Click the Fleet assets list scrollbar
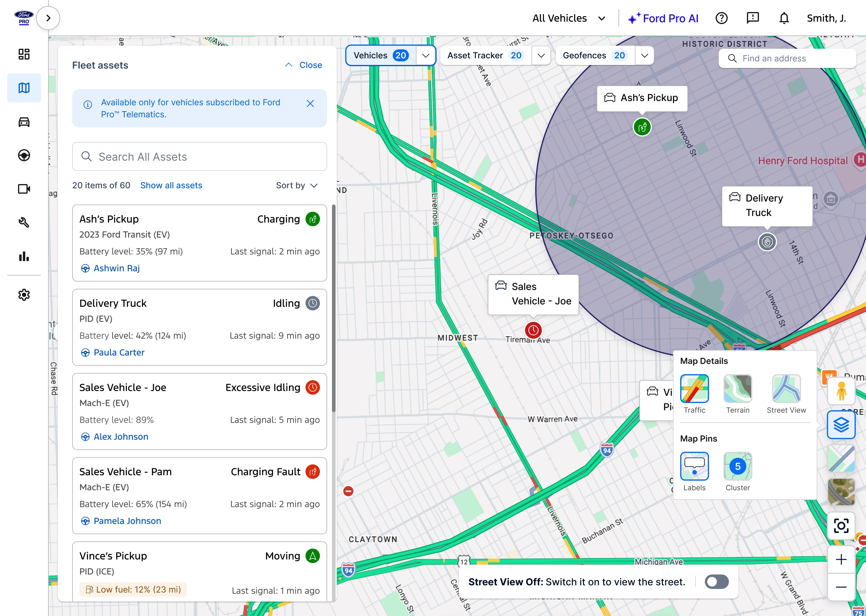The height and width of the screenshot is (616, 866). pyautogui.click(x=334, y=308)
